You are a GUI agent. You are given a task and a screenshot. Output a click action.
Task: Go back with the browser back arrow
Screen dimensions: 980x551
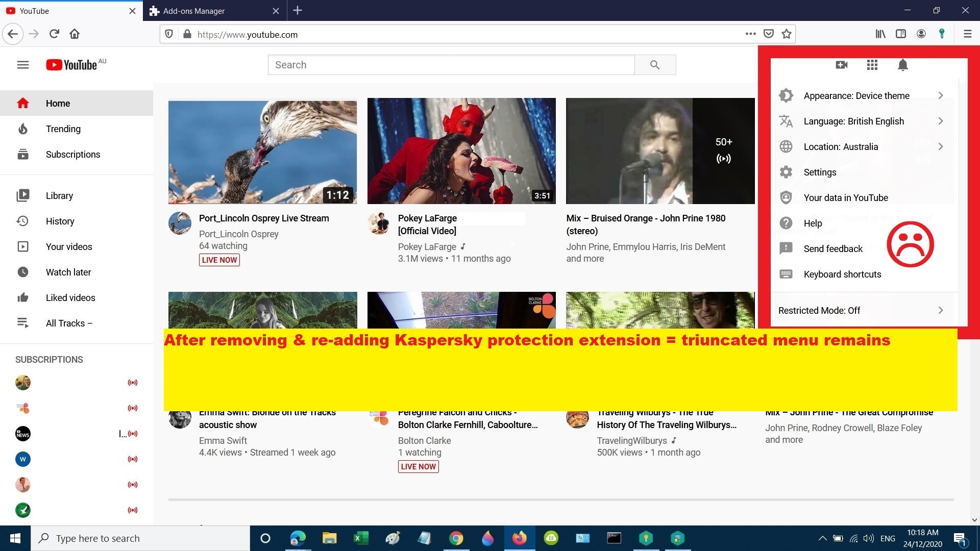tap(13, 34)
